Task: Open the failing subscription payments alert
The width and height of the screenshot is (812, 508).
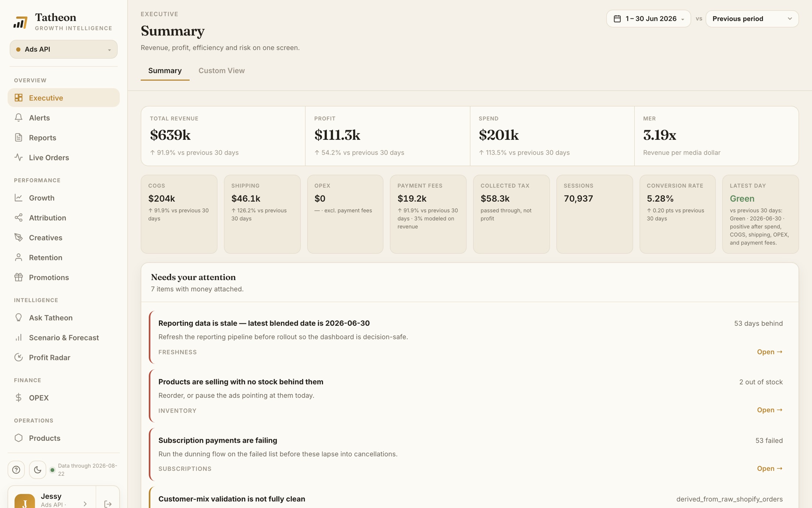Action: pyautogui.click(x=770, y=468)
